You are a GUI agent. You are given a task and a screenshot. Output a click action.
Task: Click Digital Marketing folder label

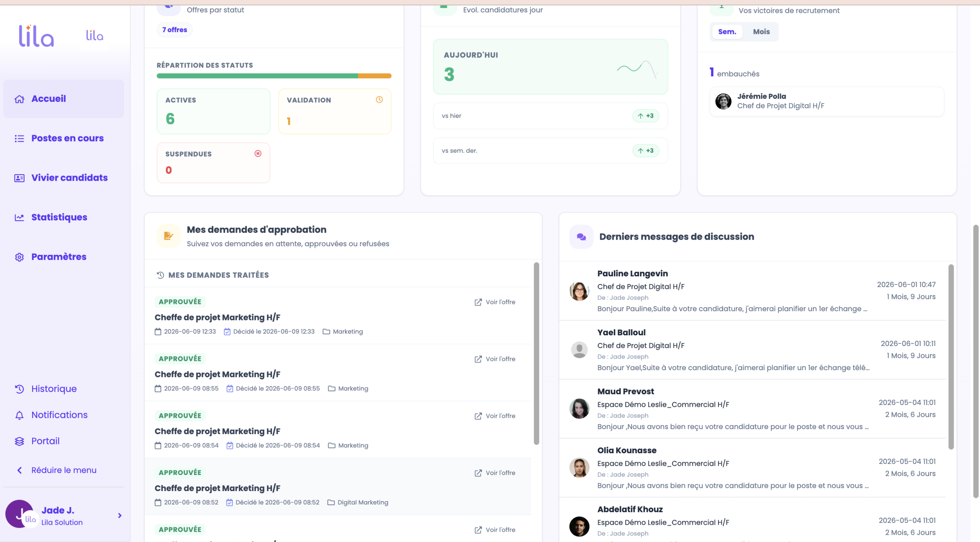point(363,502)
